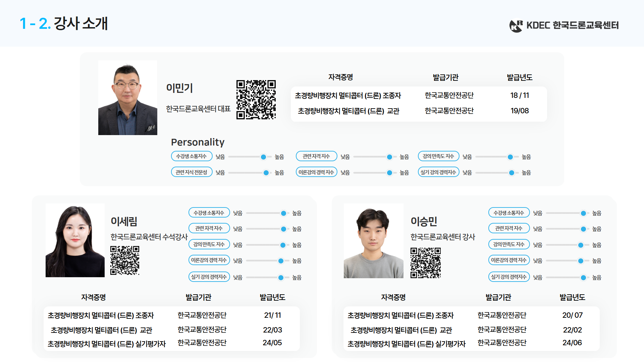The width and height of the screenshot is (644, 362).
Task: Click issue date '24/06' in 이승민's table
Action: [x=572, y=343]
